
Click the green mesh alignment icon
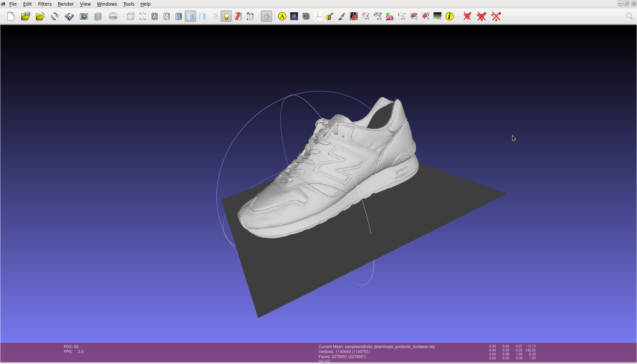[306, 16]
